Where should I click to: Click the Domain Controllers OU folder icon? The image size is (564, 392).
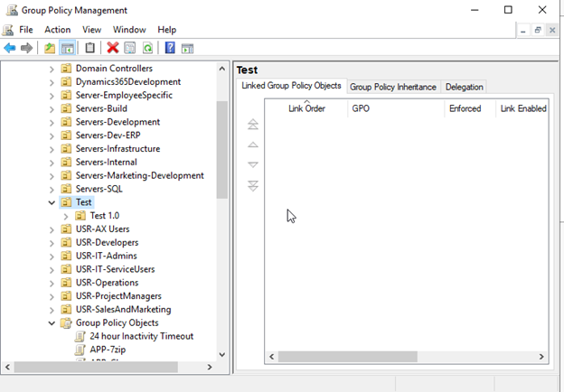(x=66, y=69)
